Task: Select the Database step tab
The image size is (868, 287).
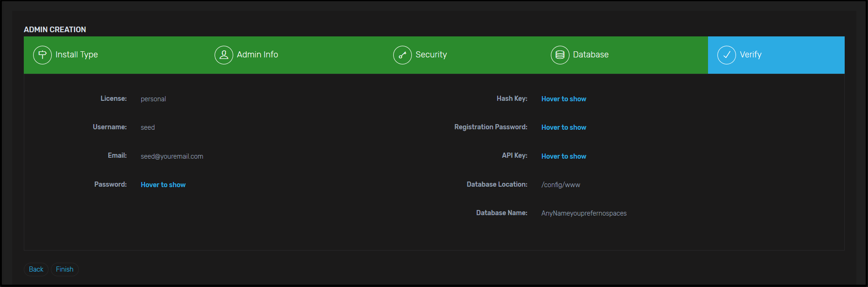Action: [590, 55]
